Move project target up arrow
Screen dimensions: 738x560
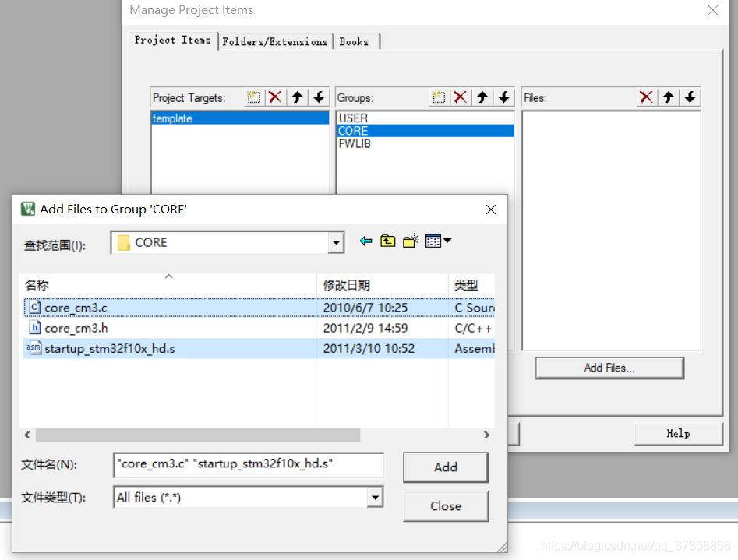click(297, 97)
